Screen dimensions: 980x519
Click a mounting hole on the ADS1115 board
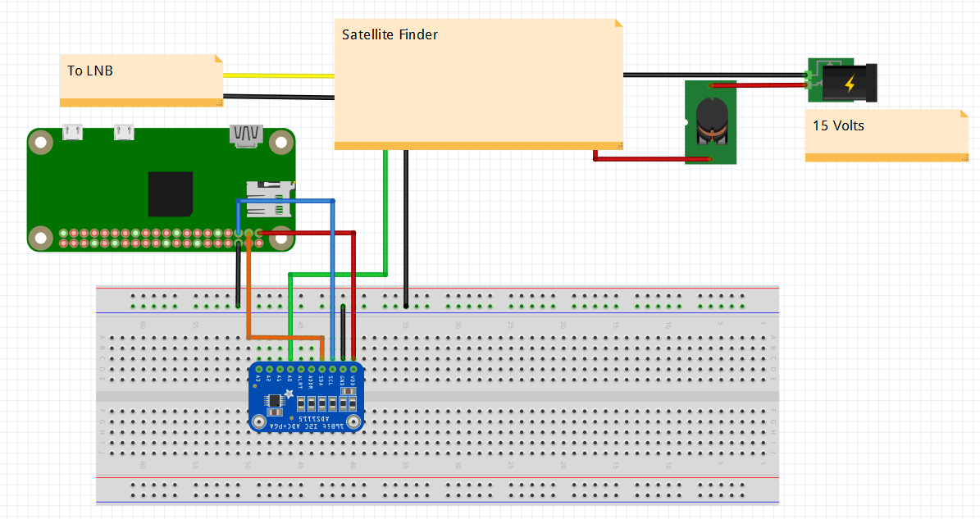pyautogui.click(x=259, y=421)
